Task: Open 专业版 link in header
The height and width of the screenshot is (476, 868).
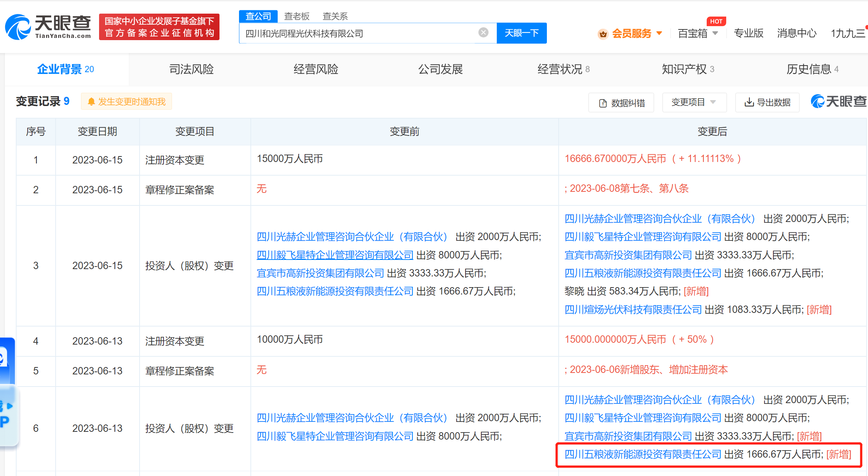Action: pos(749,34)
